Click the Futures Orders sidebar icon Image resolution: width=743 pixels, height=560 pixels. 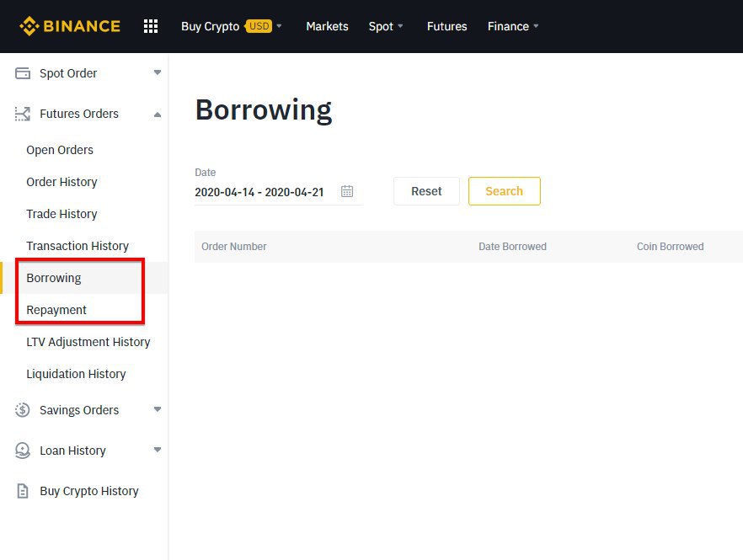pos(22,114)
